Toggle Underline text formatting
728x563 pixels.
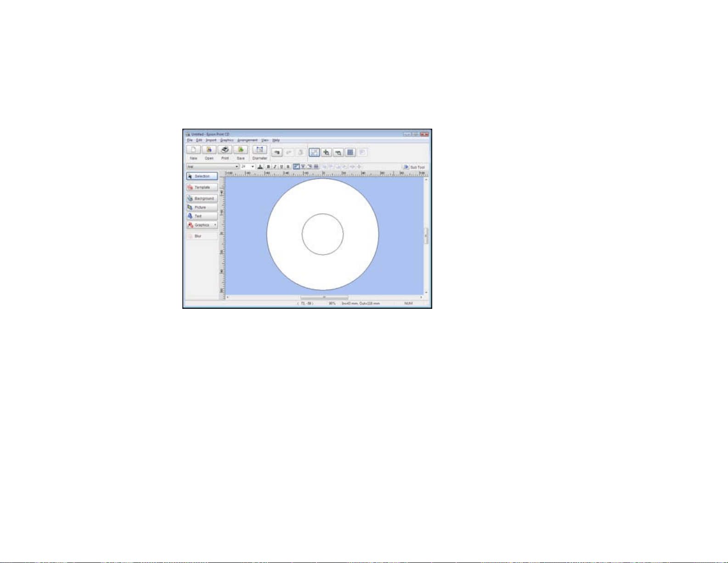[281, 166]
